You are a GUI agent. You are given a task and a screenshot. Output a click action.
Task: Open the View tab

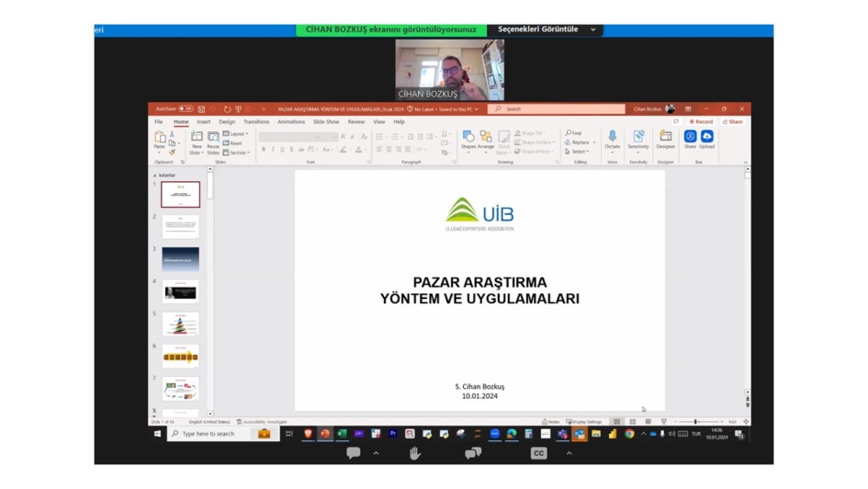tap(379, 122)
